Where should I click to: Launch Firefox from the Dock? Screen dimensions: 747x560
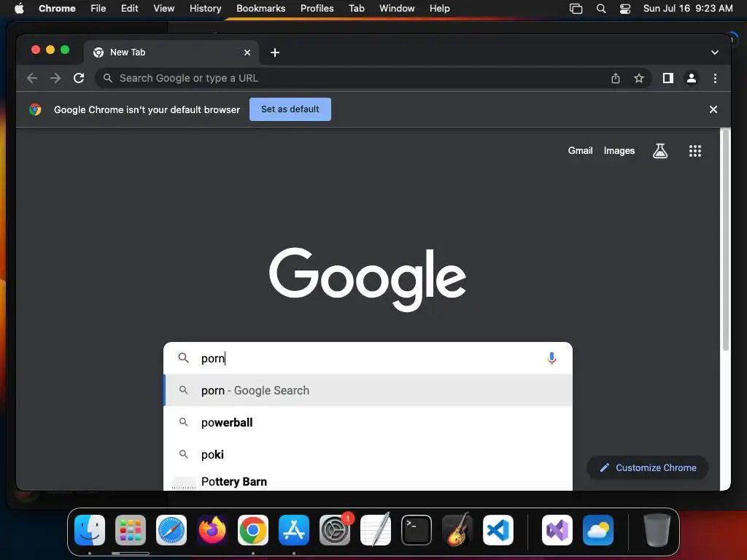(212, 530)
